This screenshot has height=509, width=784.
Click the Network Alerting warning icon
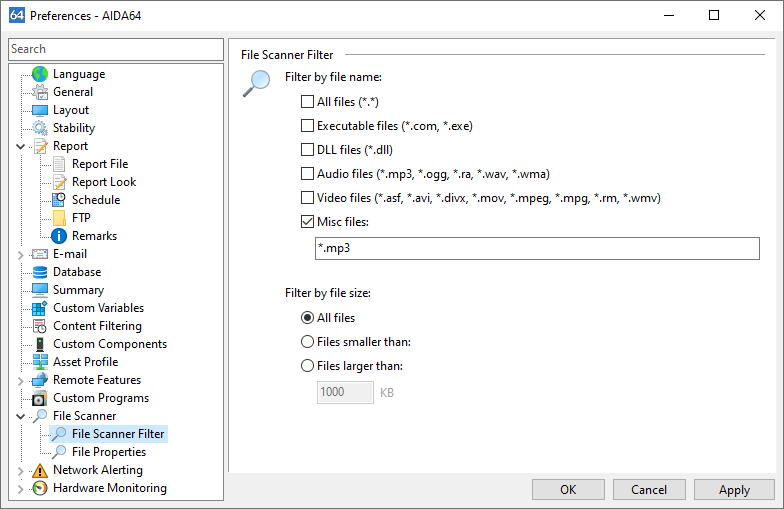click(x=40, y=470)
